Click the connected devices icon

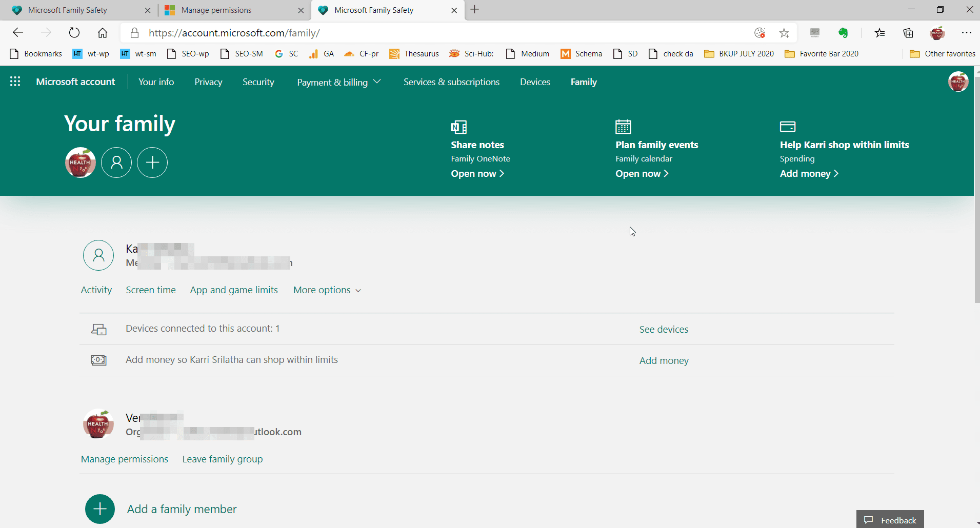[98, 329]
